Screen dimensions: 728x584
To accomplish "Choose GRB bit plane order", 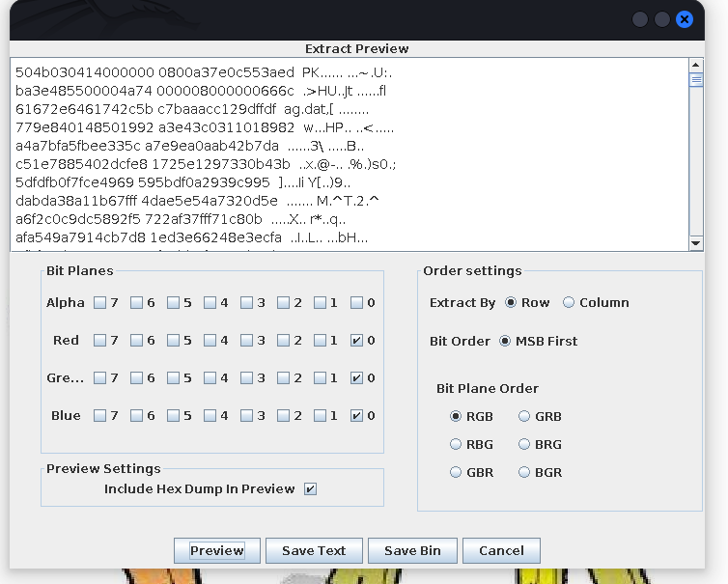I will coord(524,416).
